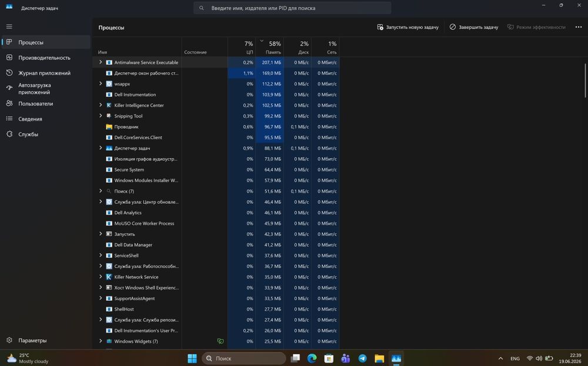Select Dell.CoreServices.Client process
The width and height of the screenshot is (588, 366).
coord(216,137)
